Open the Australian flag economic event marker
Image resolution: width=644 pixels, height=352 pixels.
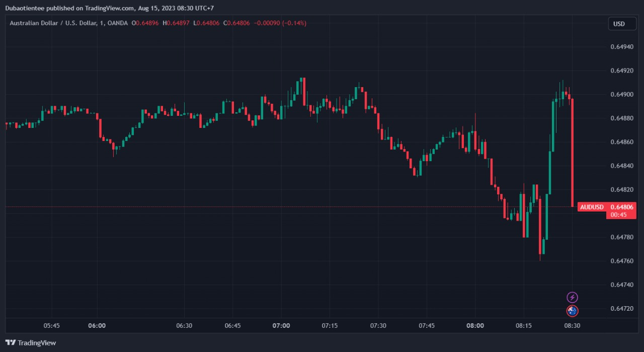[x=572, y=311]
